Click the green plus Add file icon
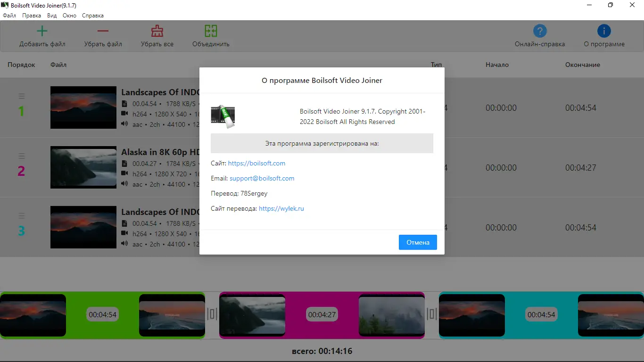 tap(42, 31)
